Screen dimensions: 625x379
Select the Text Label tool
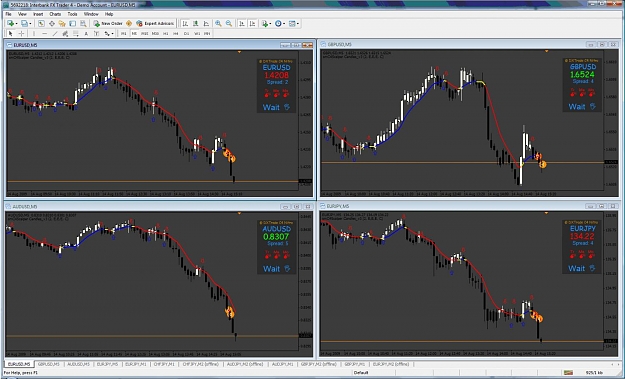pyautogui.click(x=96, y=33)
